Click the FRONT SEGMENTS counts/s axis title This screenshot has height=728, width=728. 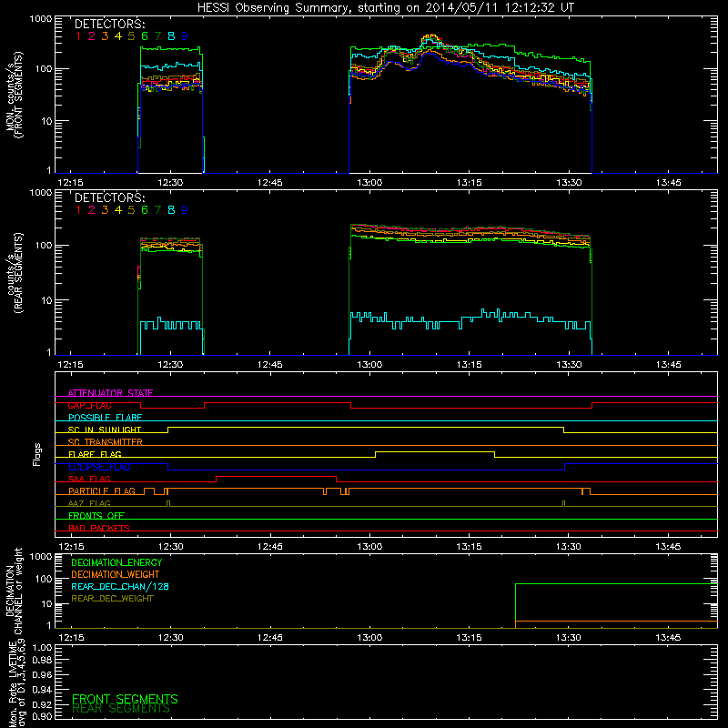click(14, 95)
